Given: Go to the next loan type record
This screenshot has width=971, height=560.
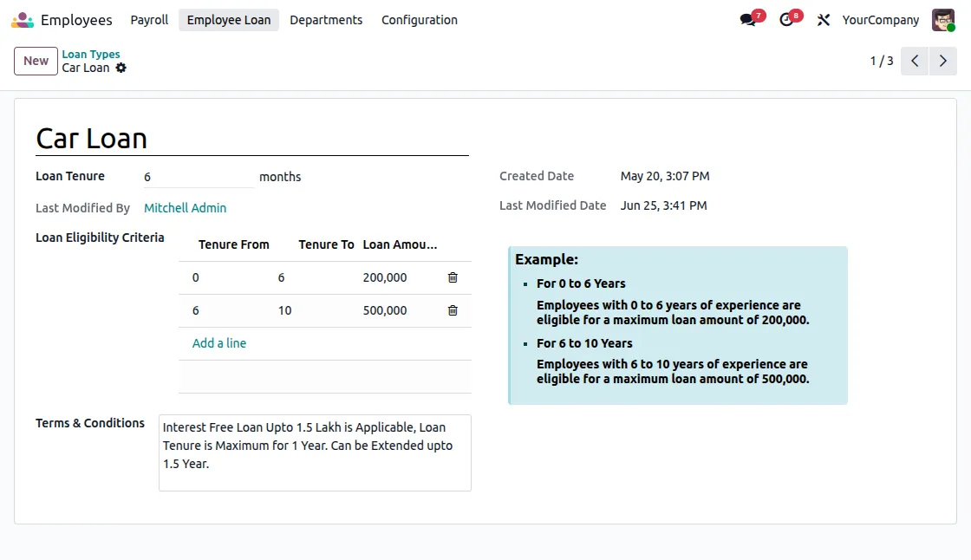Looking at the screenshot, I should pyautogui.click(x=943, y=61).
